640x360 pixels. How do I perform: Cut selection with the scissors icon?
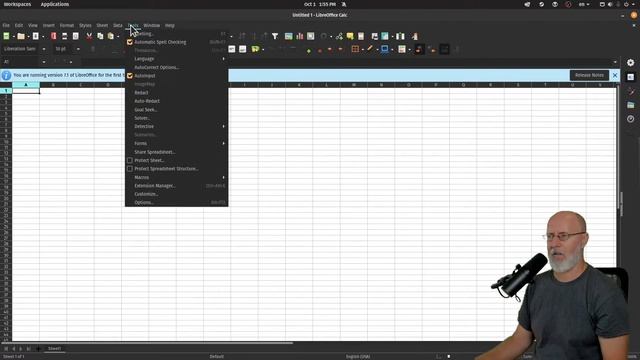[x=89, y=36]
